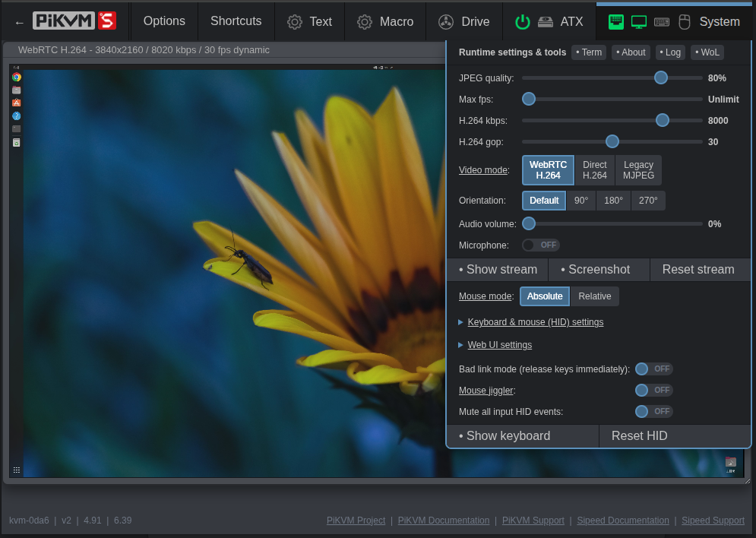Open Sipeed Support link
The width and height of the screenshot is (756, 538).
pyautogui.click(x=713, y=521)
